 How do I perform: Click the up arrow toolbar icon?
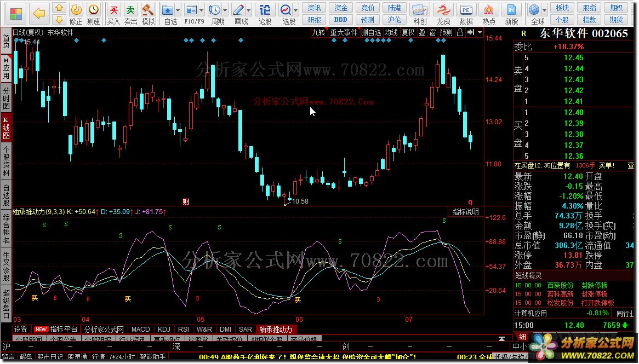60,8
